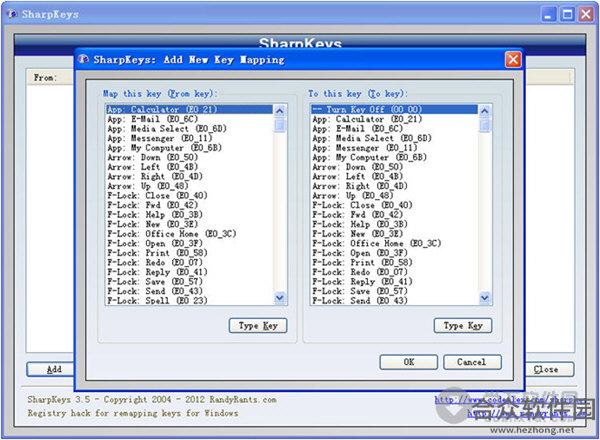Screen dimensions: 600x440
Task: Select Arrow: Up in From key list
Action: (189, 186)
